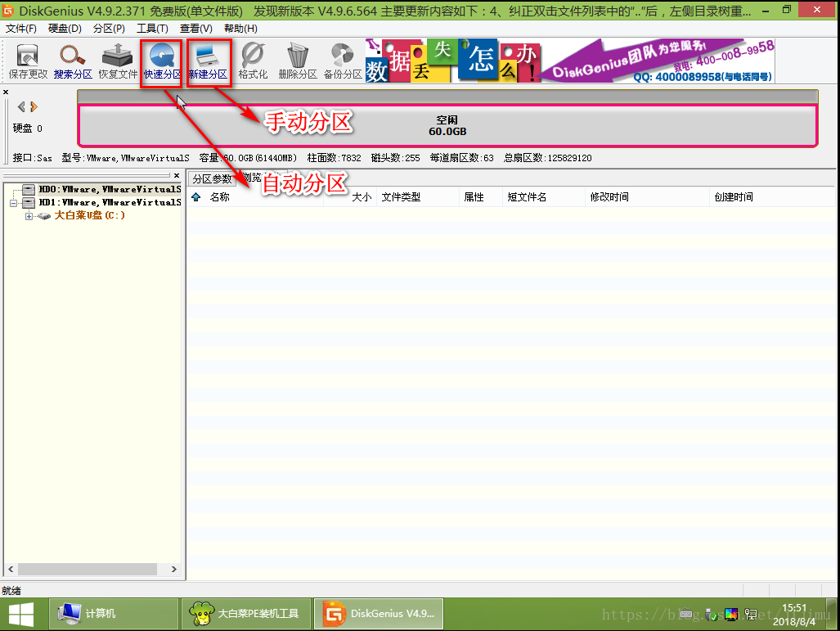Open the Windows Start button

[21, 615]
